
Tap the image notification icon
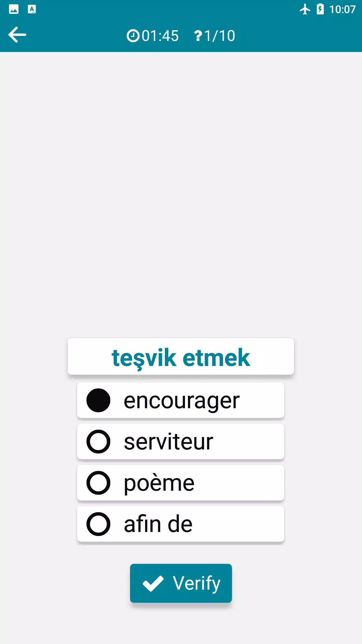coord(14,9)
